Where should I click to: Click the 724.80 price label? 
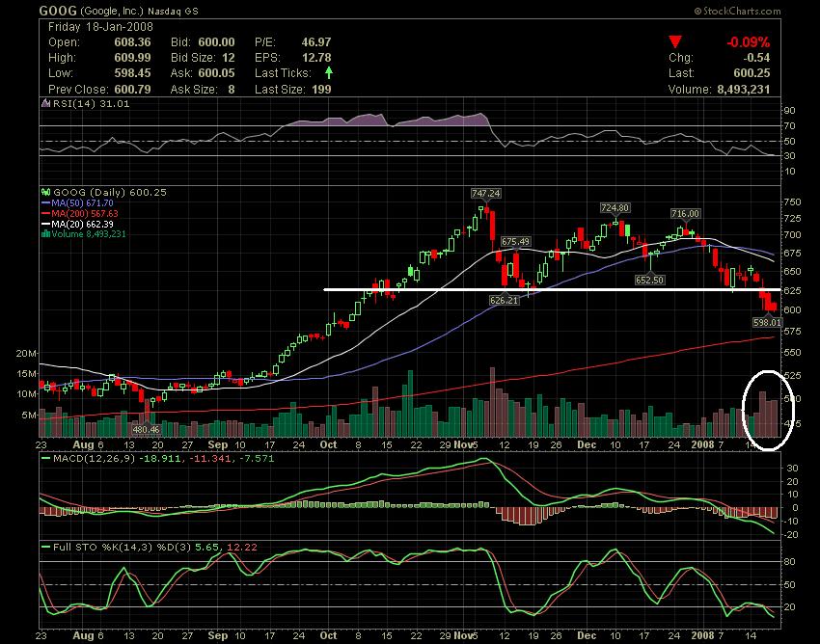615,208
